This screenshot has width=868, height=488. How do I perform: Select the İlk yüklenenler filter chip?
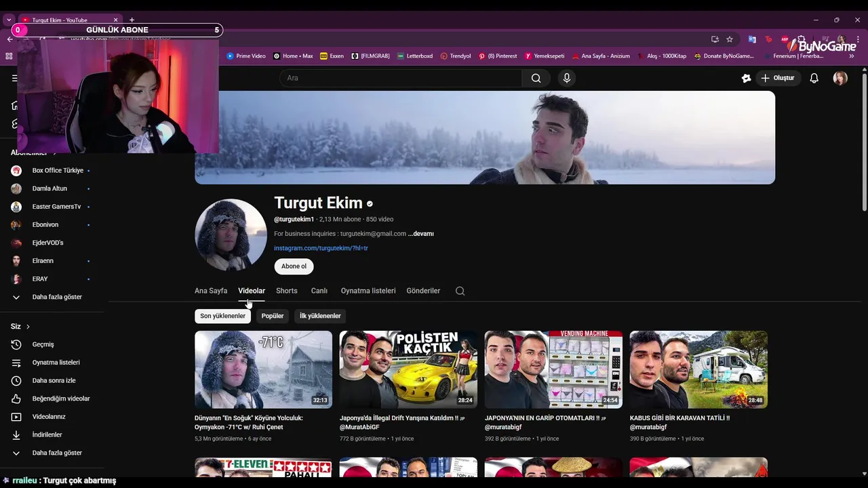(320, 316)
